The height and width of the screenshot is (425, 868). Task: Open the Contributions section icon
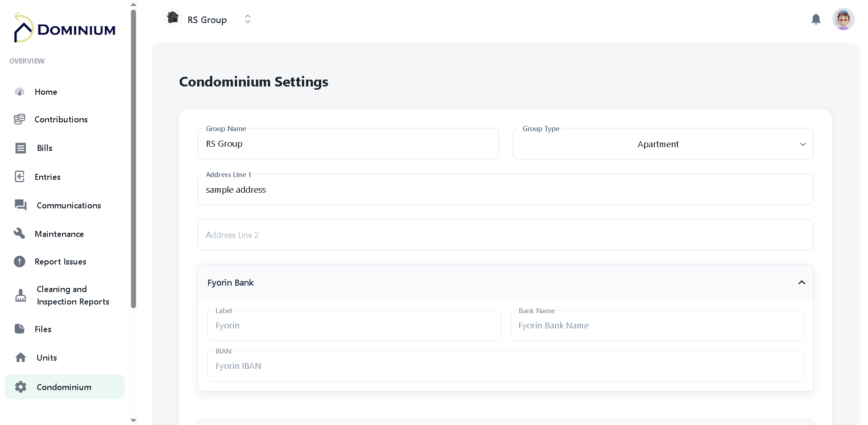(19, 119)
